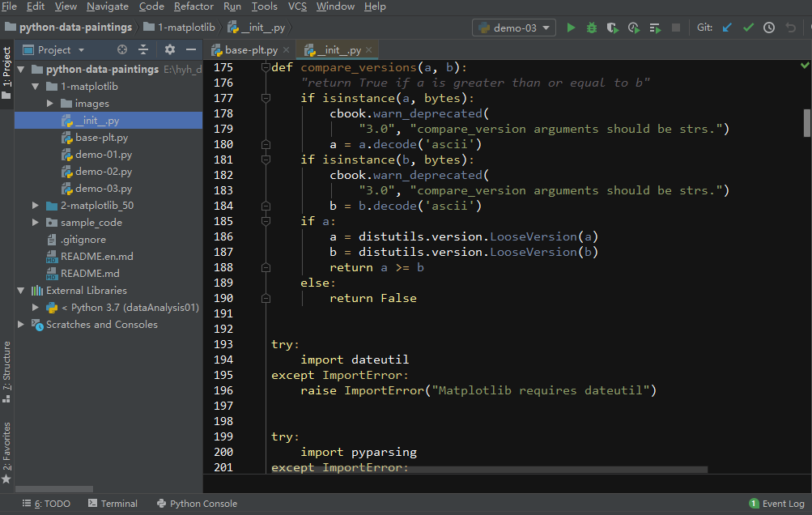Select the _init_.py editor tab

coord(337,49)
